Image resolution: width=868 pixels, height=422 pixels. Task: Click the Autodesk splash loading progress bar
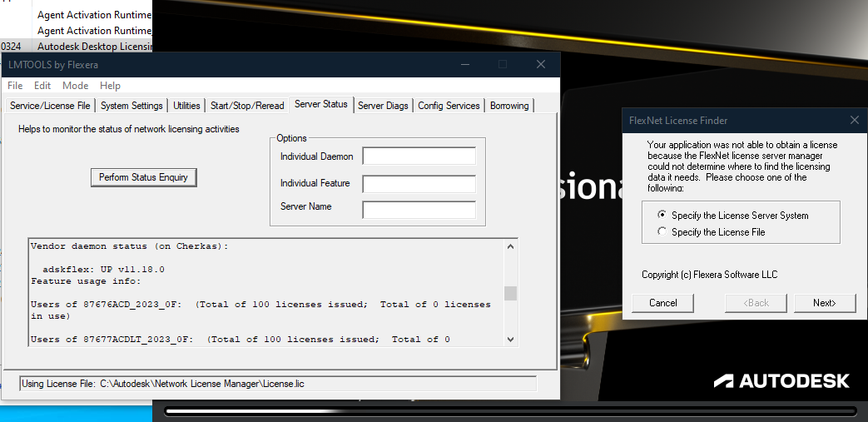coord(510,411)
